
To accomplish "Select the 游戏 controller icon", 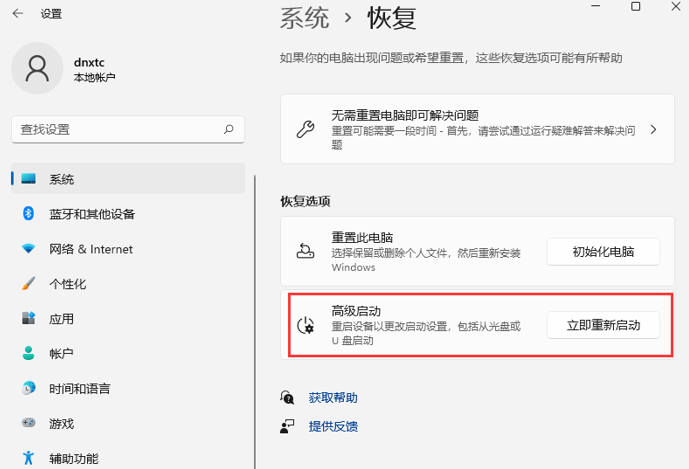I will coord(29,423).
